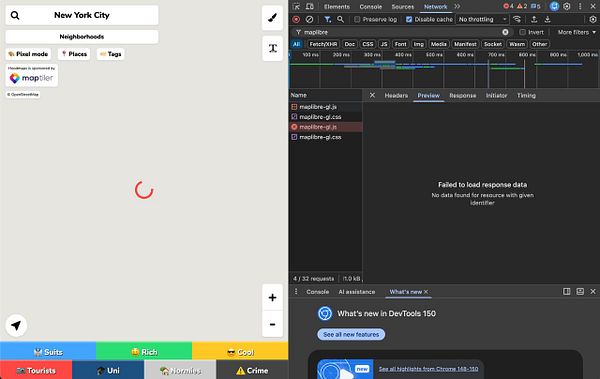Image resolution: width=600 pixels, height=379 pixels.
Task: Toggle the network filter funnel icon
Action: 328,19
